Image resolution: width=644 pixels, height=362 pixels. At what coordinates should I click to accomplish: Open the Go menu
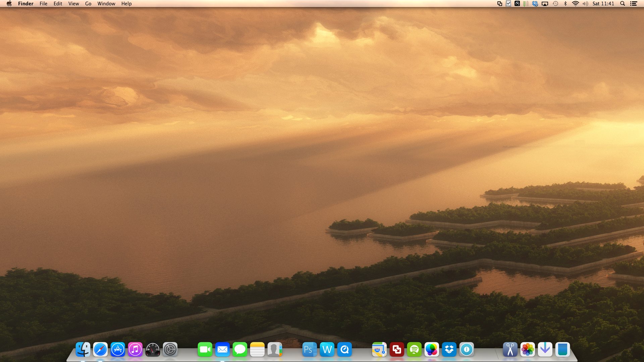point(88,4)
